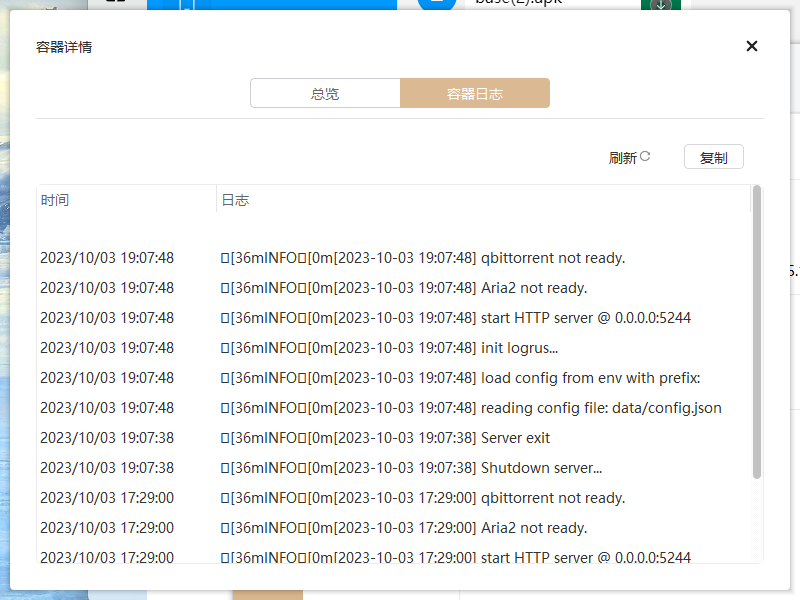This screenshot has height=600, width=800.
Task: Copy logs with the 复制 button
Action: pos(713,157)
